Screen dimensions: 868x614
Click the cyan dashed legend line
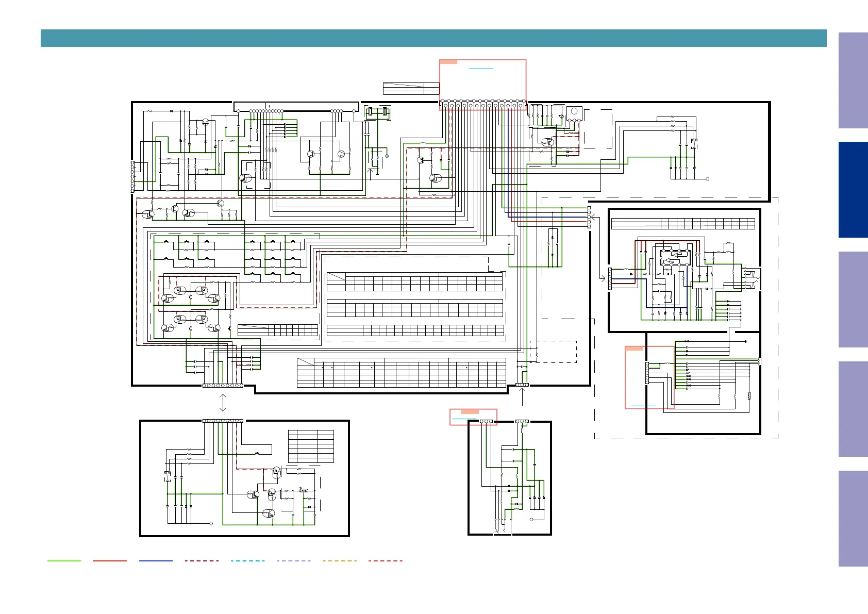(248, 561)
